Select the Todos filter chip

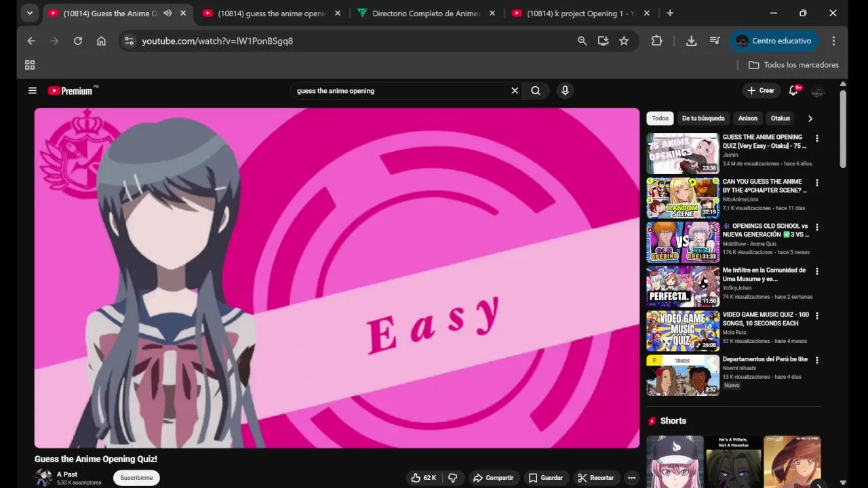point(660,118)
